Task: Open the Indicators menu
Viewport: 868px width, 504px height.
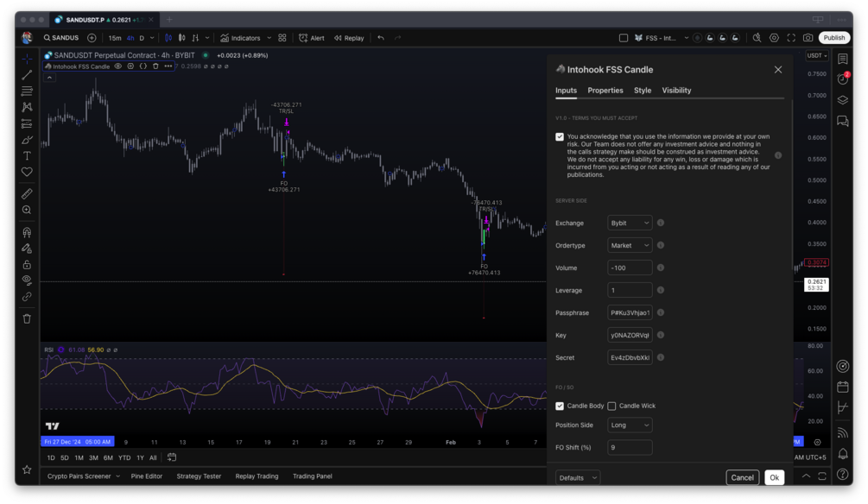Action: [240, 38]
